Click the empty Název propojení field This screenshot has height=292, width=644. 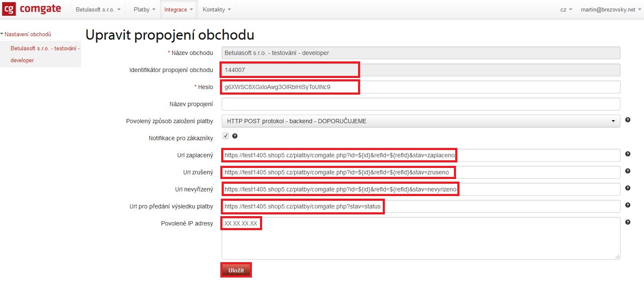point(421,104)
